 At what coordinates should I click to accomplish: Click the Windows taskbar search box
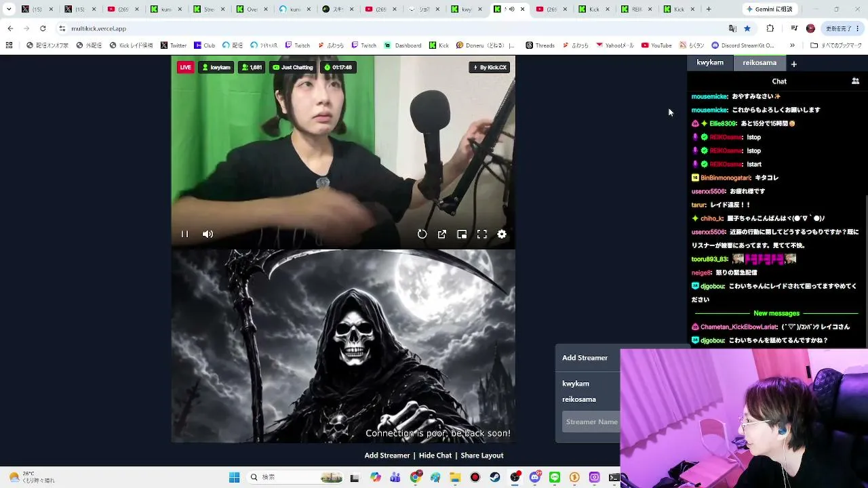(295, 477)
